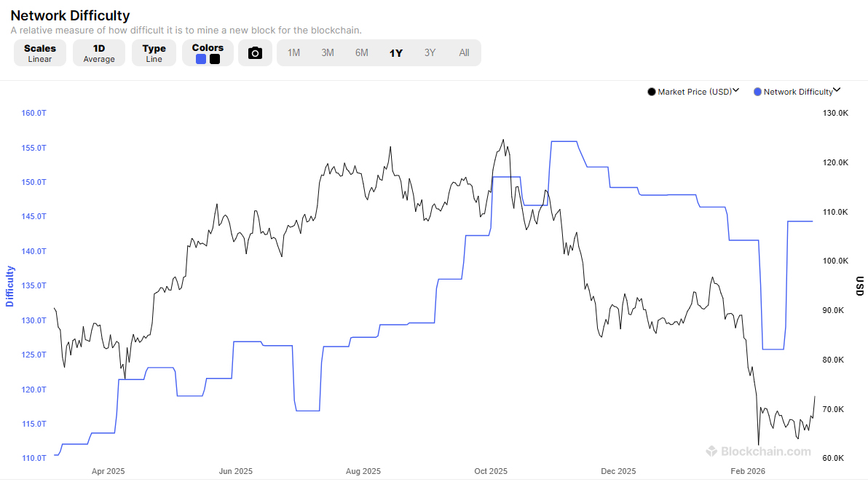
Task: Click the Network Difficulty title
Action: pyautogui.click(x=70, y=15)
